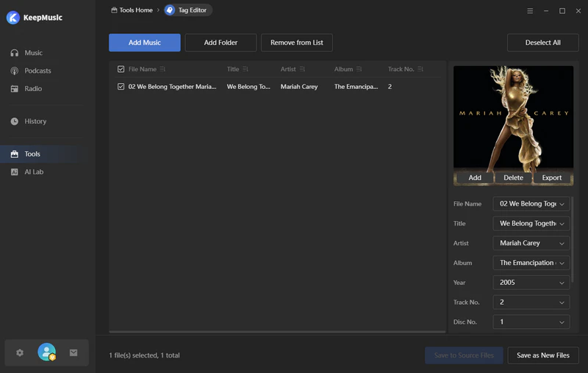Click the Add Music button

pyautogui.click(x=145, y=43)
